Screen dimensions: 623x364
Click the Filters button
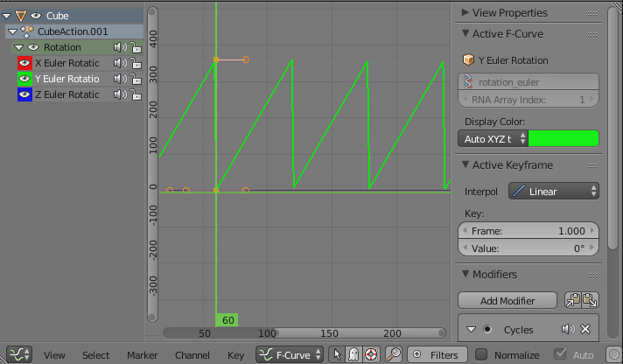(437, 354)
